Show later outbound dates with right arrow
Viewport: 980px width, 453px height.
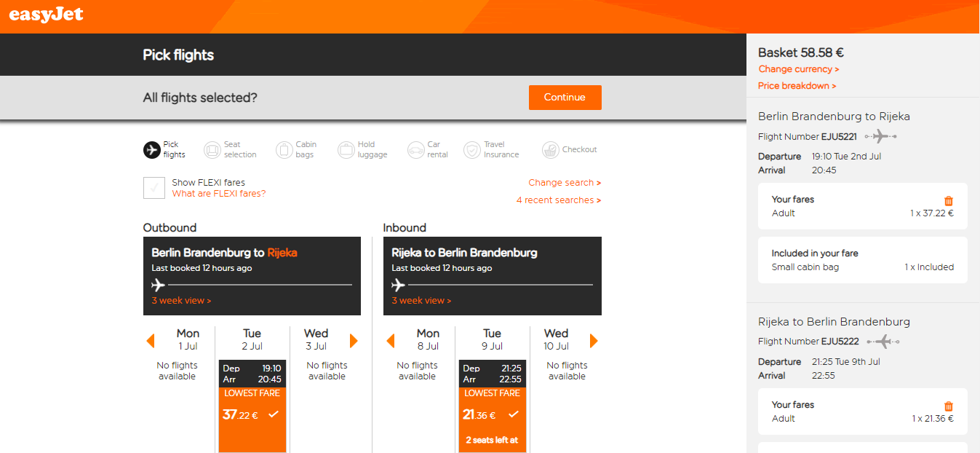point(354,341)
